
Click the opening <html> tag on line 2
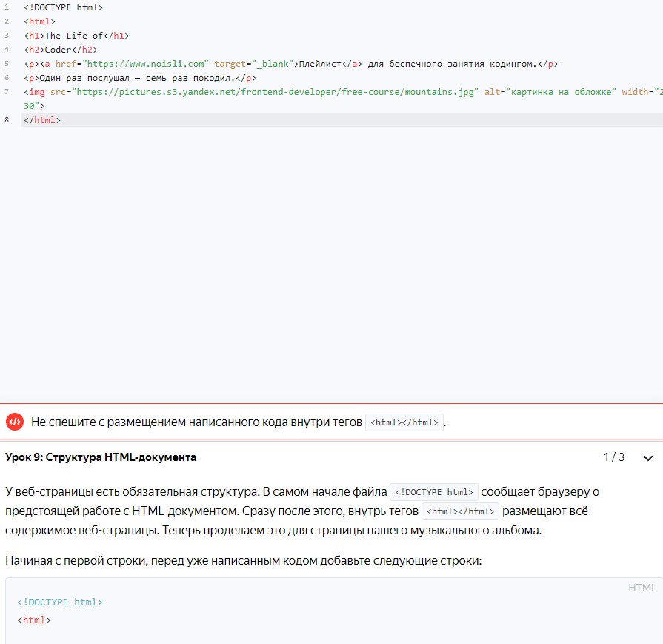coord(39,21)
